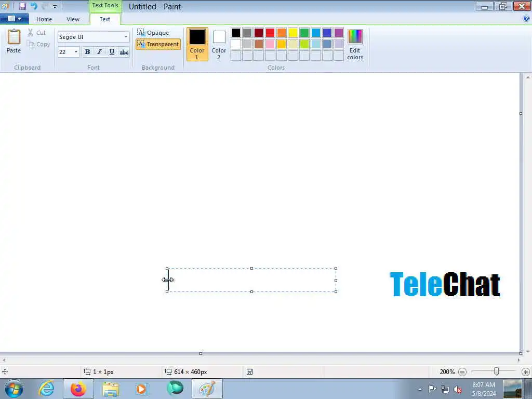Image resolution: width=532 pixels, height=399 pixels.
Task: Open the Edit colors dialog
Action: (x=355, y=44)
